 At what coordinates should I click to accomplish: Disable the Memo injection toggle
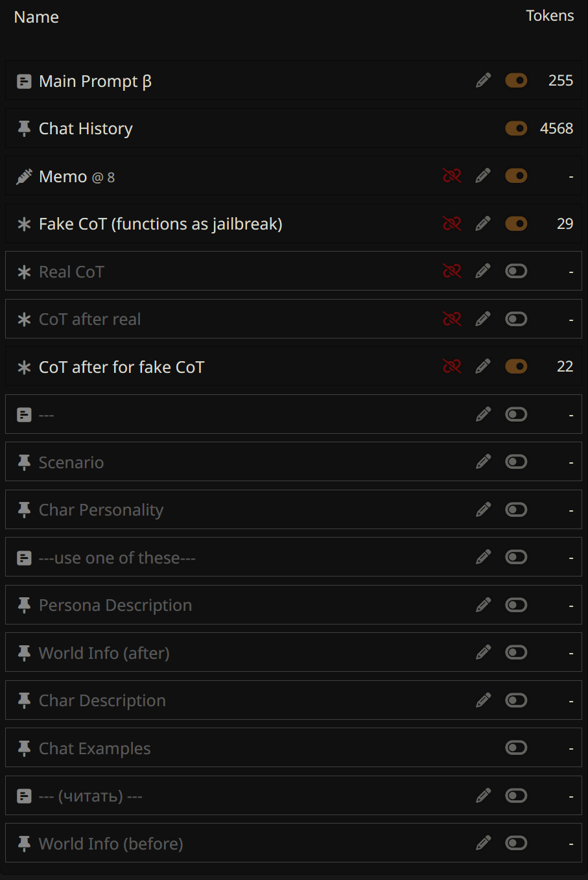(x=516, y=176)
